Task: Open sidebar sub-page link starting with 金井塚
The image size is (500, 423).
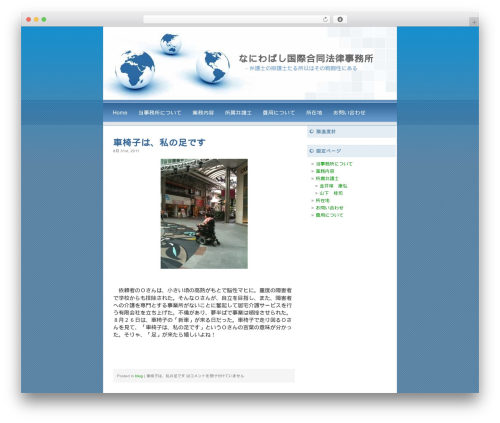Action: [x=333, y=186]
